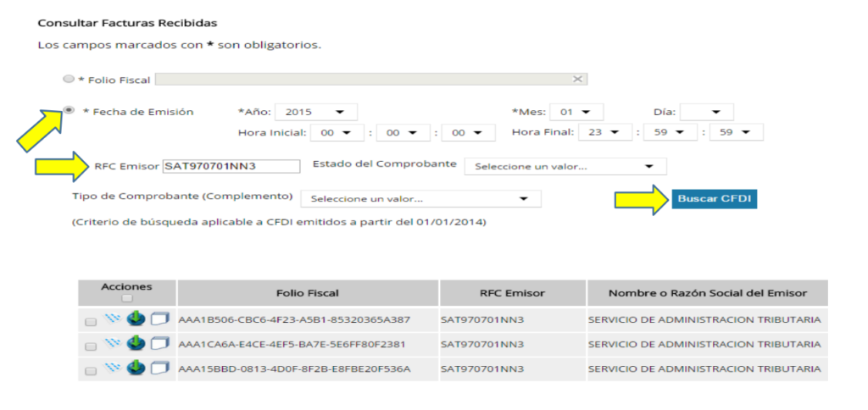Click printable view icon for folio AAA15BBD-0813-4D0F-8F2B-E8FBE20F536A
868x410 pixels.
click(159, 368)
